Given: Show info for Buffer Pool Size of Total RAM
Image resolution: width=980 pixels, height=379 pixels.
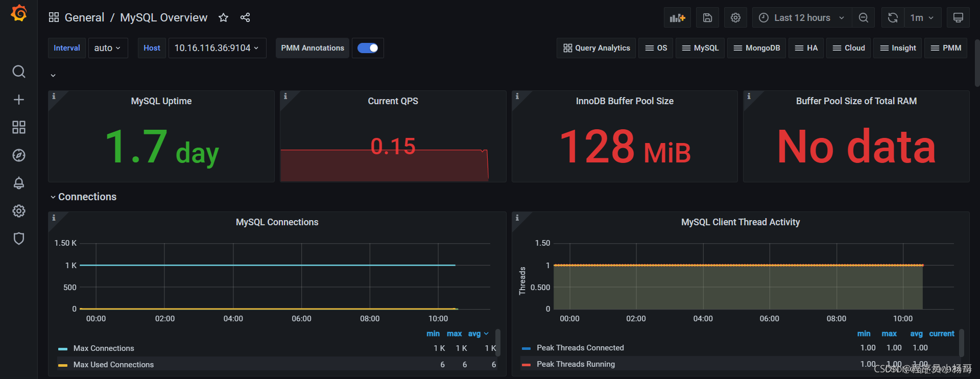Looking at the screenshot, I should pos(749,96).
